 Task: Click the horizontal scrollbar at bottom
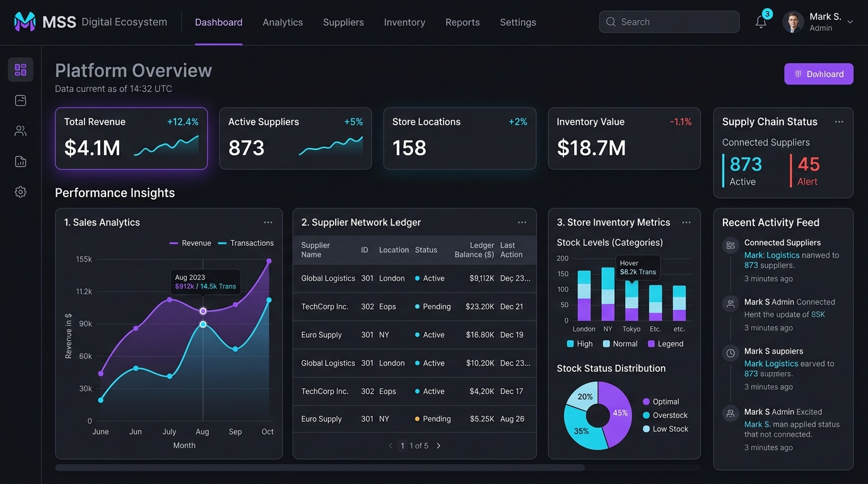point(320,468)
